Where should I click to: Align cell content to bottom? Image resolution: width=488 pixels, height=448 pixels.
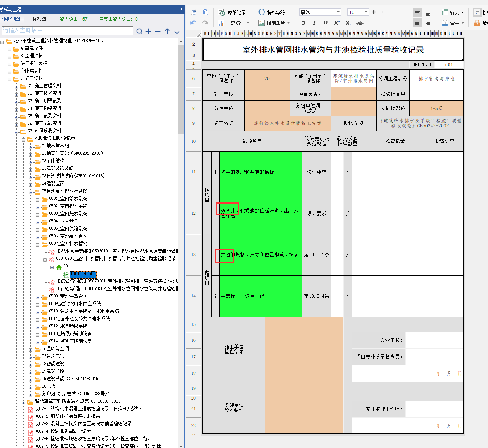pos(428,14)
